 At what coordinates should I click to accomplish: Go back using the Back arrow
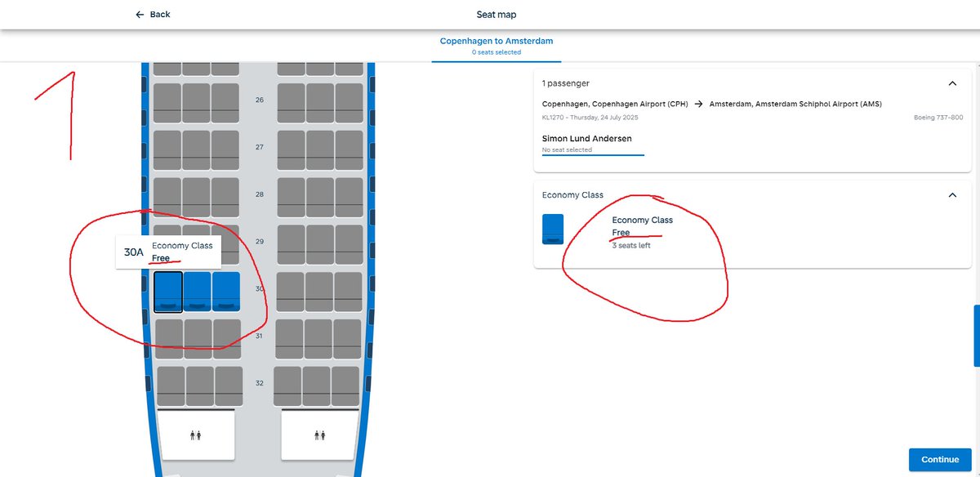153,15
